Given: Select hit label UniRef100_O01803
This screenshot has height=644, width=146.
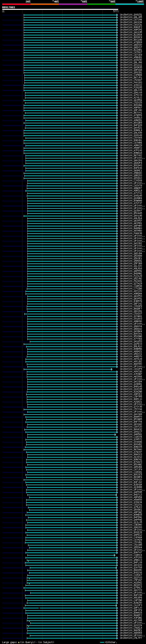Looking at the screenshot, I should tap(131, 319).
